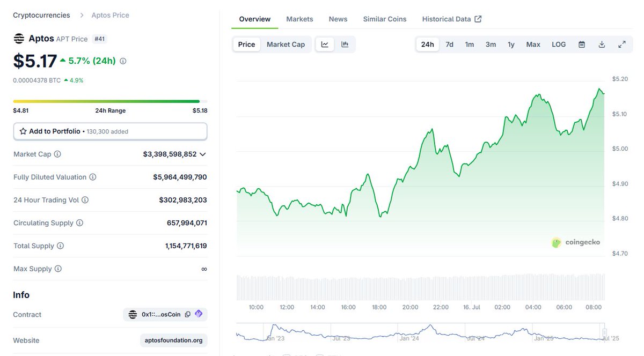Click the Aptos Price breadcrumb
Screen dimensions: 644x356
(111, 15)
